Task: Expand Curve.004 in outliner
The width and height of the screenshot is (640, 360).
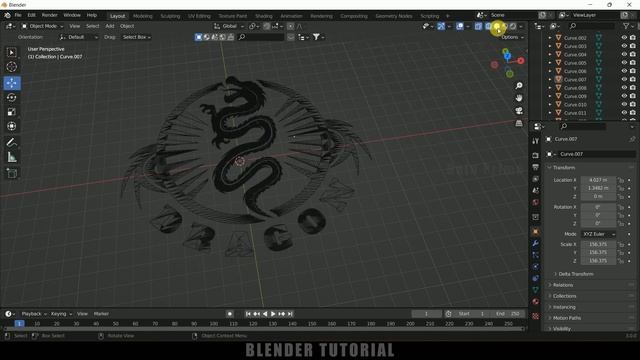Action: click(550, 54)
